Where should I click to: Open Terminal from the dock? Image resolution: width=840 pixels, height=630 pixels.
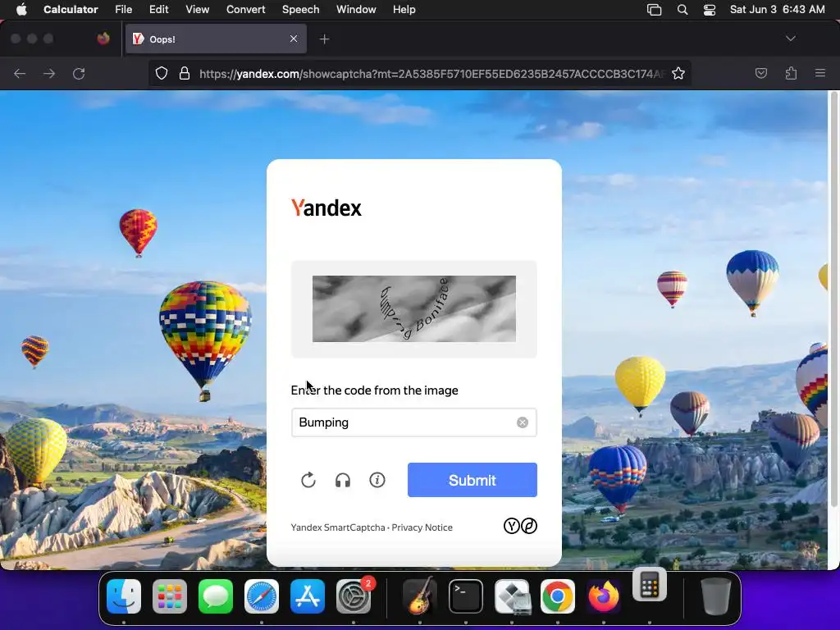[x=466, y=596]
